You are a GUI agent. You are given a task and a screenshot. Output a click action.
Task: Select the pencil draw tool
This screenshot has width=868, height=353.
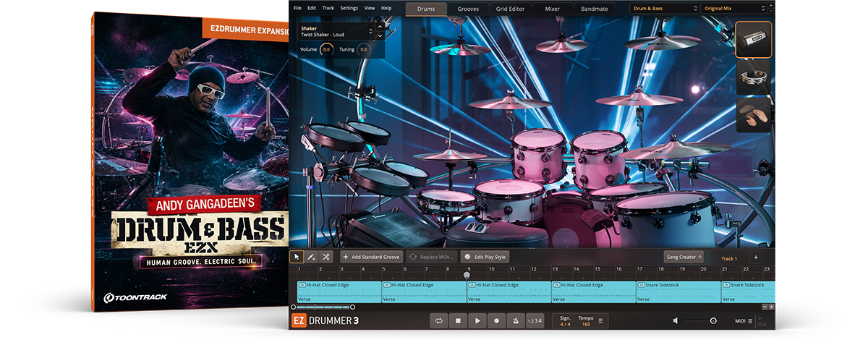coord(311,257)
